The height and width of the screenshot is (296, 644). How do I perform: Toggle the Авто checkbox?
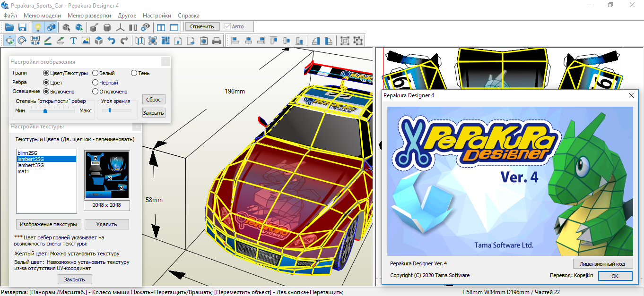pos(228,26)
